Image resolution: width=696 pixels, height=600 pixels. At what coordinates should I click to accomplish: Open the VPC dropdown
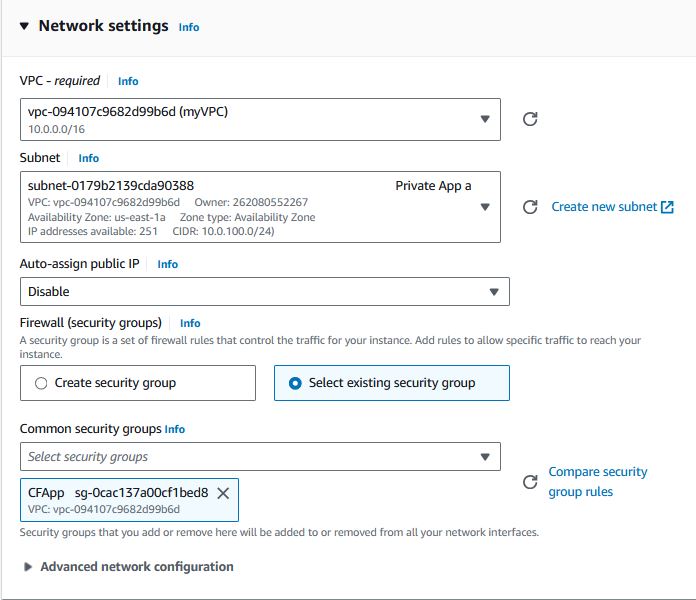[260, 119]
